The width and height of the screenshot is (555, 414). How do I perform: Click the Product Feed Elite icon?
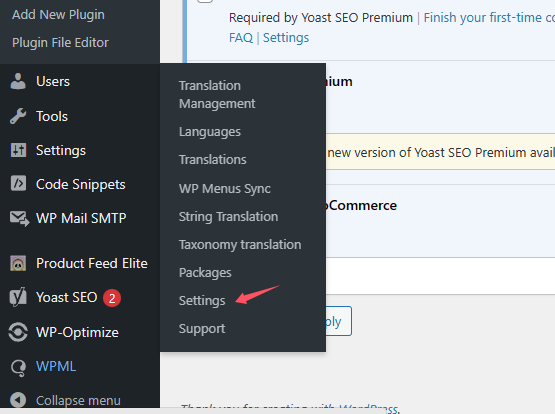18,263
